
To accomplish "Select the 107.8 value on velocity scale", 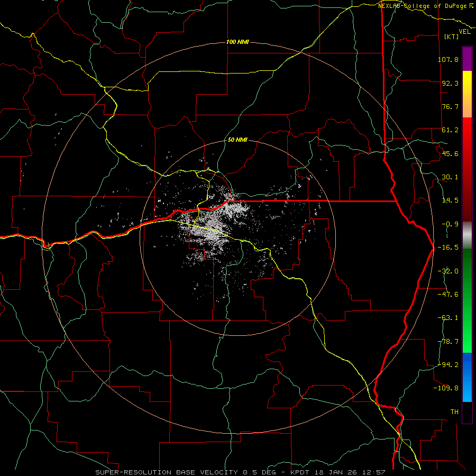I will pyautogui.click(x=448, y=59).
